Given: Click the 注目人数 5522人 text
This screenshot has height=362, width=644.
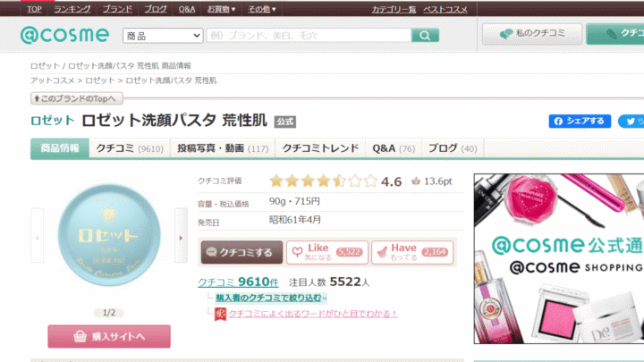Looking at the screenshot, I should [x=329, y=282].
